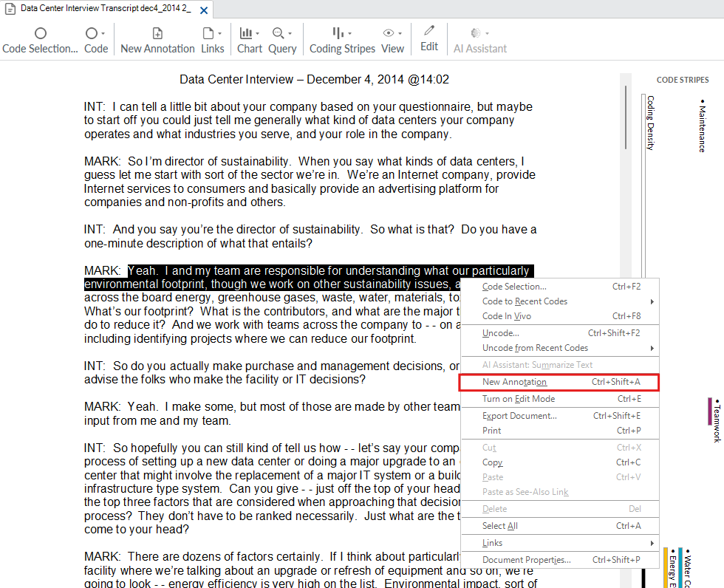Image resolution: width=724 pixels, height=588 pixels.
Task: Choose Select All menu entry
Action: pyautogui.click(x=560, y=526)
